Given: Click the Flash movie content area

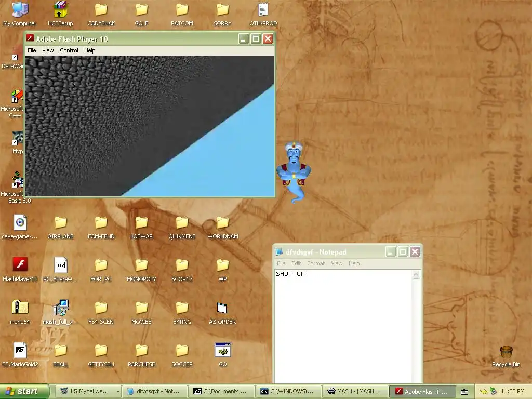Looking at the screenshot, I should tap(150, 126).
